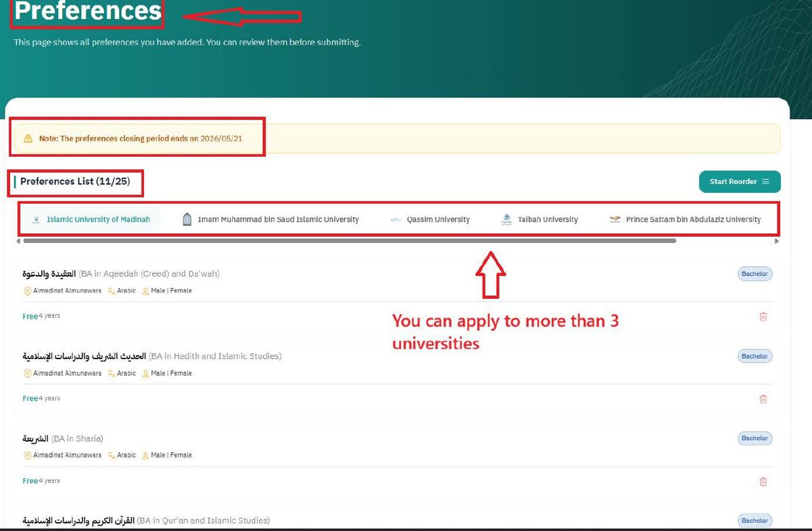Click the page description under Preferences heading
The height and width of the screenshot is (531, 812).
(187, 42)
